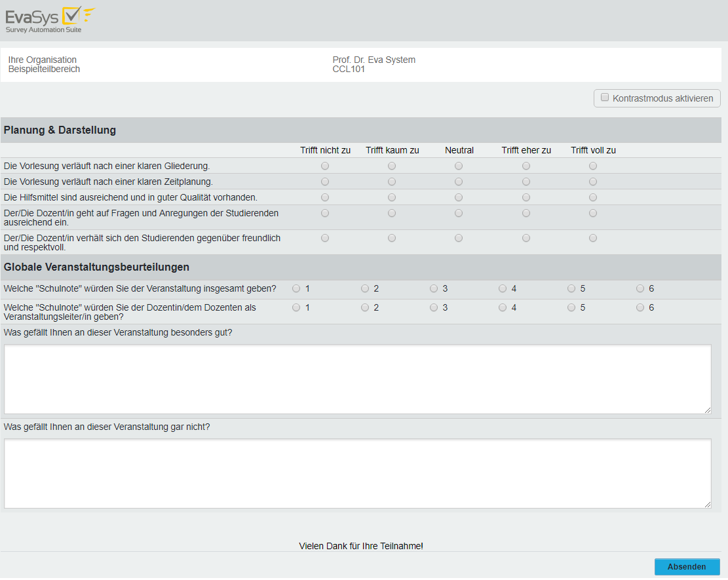The image size is (728, 580).
Task: Pick 'Neutral' for Fragen und Anregungen
Action: 459,213
